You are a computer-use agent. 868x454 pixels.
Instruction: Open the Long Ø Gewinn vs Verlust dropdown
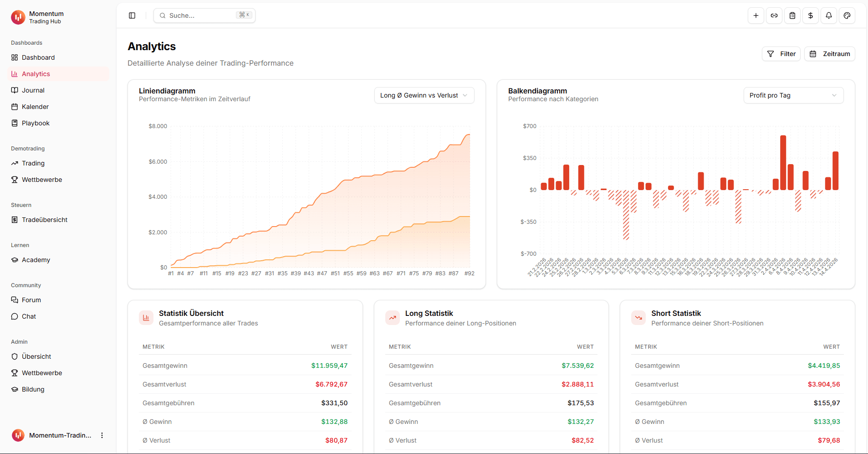click(424, 95)
